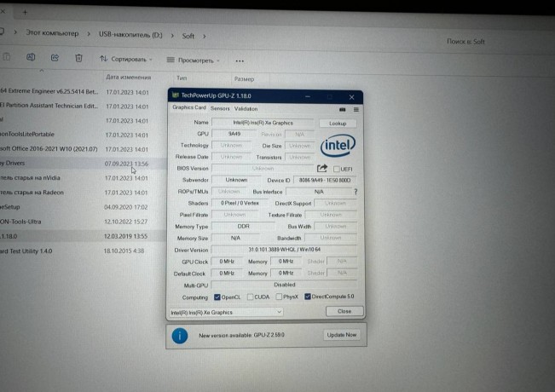Viewport: 555px width, 392px height.
Task: Click the BIOS export arrow icon
Action: 322,169
